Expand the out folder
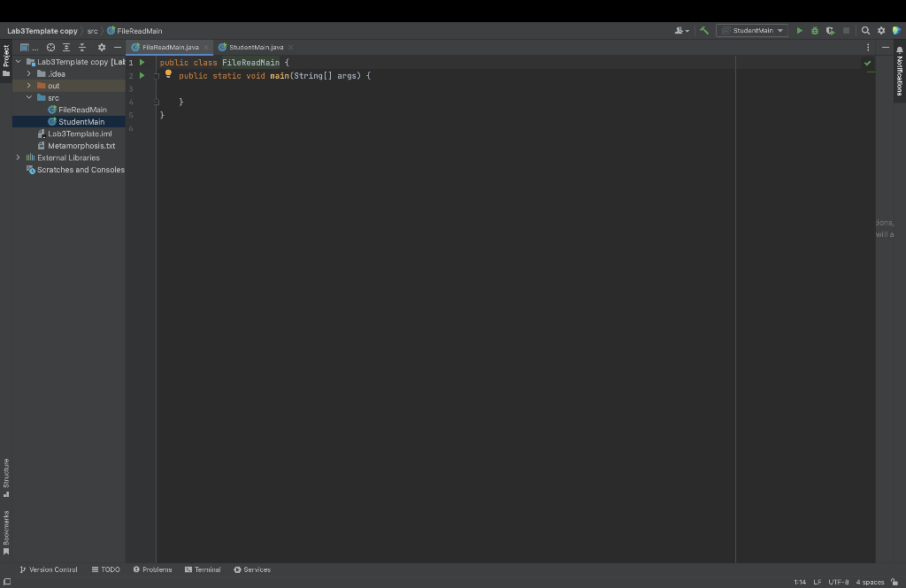The width and height of the screenshot is (906, 588). [x=29, y=86]
